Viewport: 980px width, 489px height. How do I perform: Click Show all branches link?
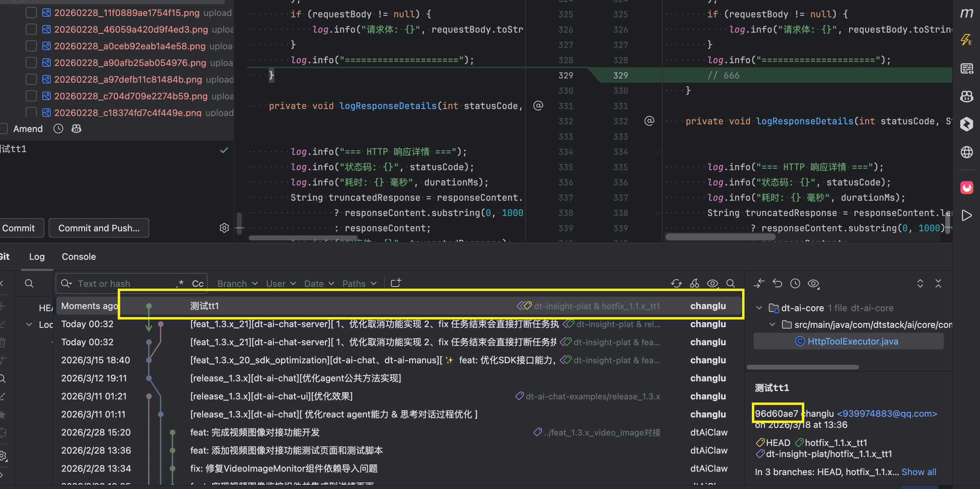tap(919, 472)
